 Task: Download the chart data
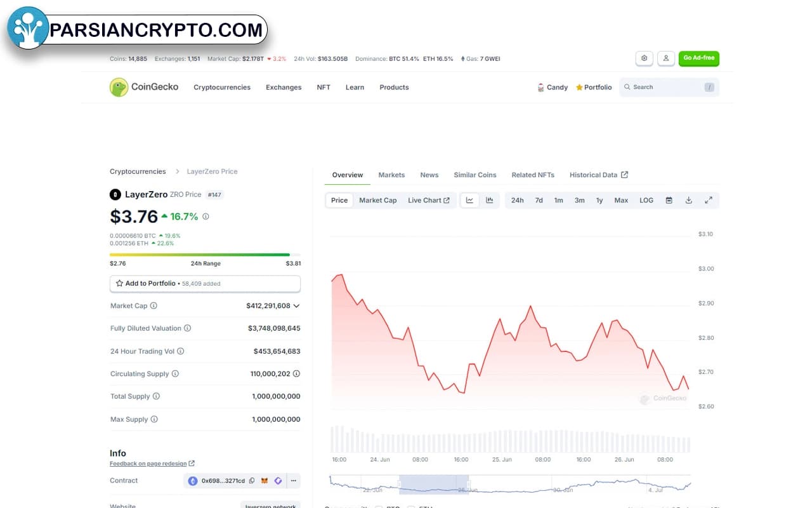tap(688, 200)
